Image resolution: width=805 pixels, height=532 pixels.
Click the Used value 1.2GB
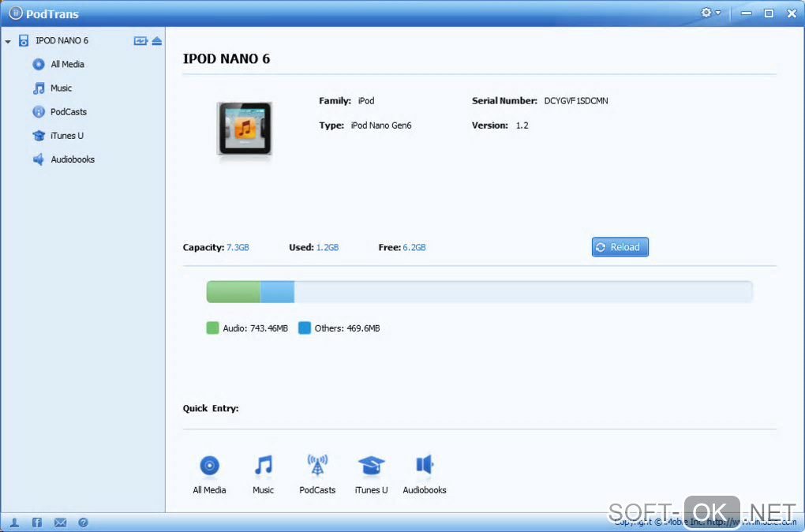(328, 248)
